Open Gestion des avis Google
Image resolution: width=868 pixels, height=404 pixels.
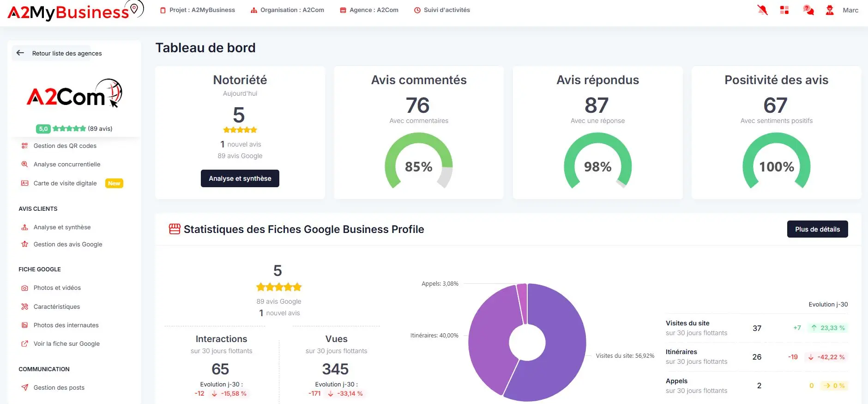click(x=68, y=244)
